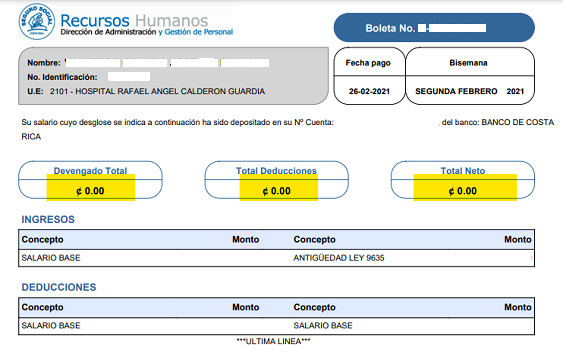Click the Bisemana header
This screenshot has width=563, height=360.
click(x=468, y=63)
